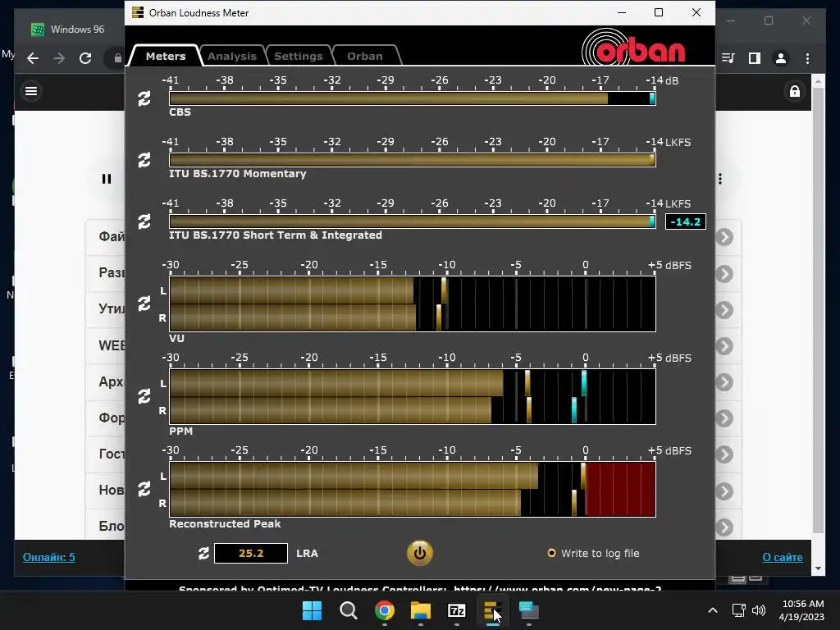Screen dimensions: 840x630
Task: Click the Reconstructed Peak red overload zone
Action: [620, 489]
